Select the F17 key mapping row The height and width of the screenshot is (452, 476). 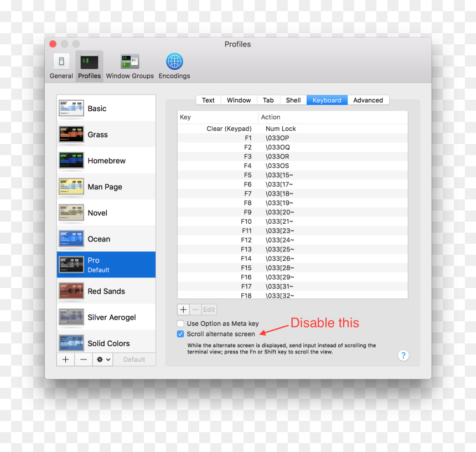[x=293, y=286]
